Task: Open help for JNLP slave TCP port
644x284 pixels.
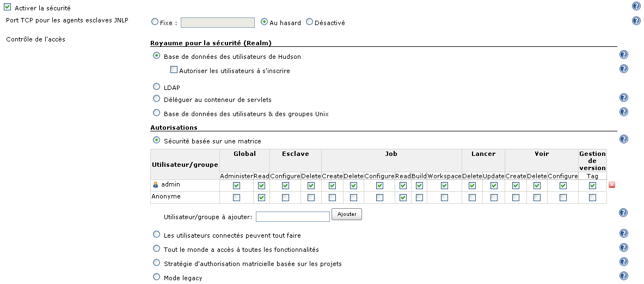Action: click(636, 21)
